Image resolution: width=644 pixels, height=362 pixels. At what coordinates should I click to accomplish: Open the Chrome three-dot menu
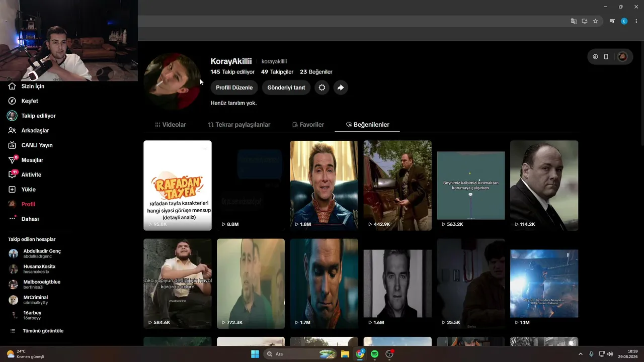(636, 21)
